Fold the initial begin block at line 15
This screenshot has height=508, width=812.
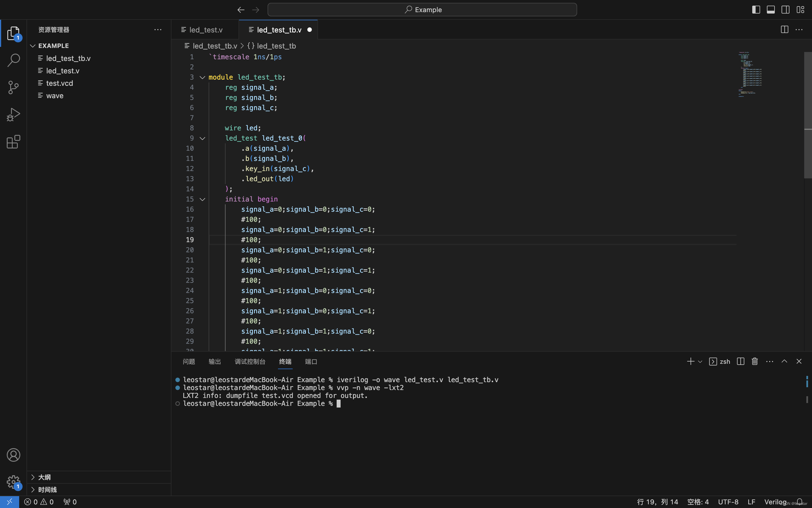pos(202,199)
